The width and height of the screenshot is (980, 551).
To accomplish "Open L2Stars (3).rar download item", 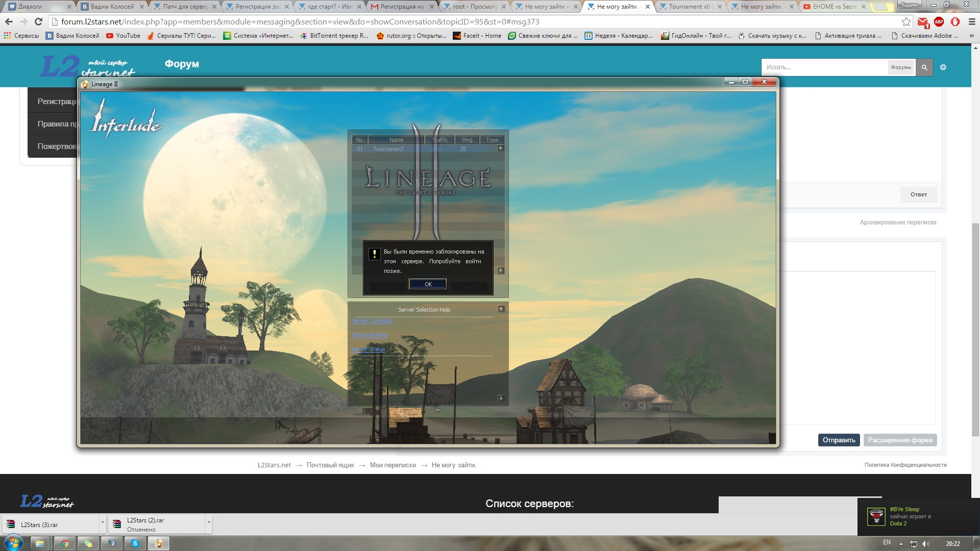I will coord(50,524).
